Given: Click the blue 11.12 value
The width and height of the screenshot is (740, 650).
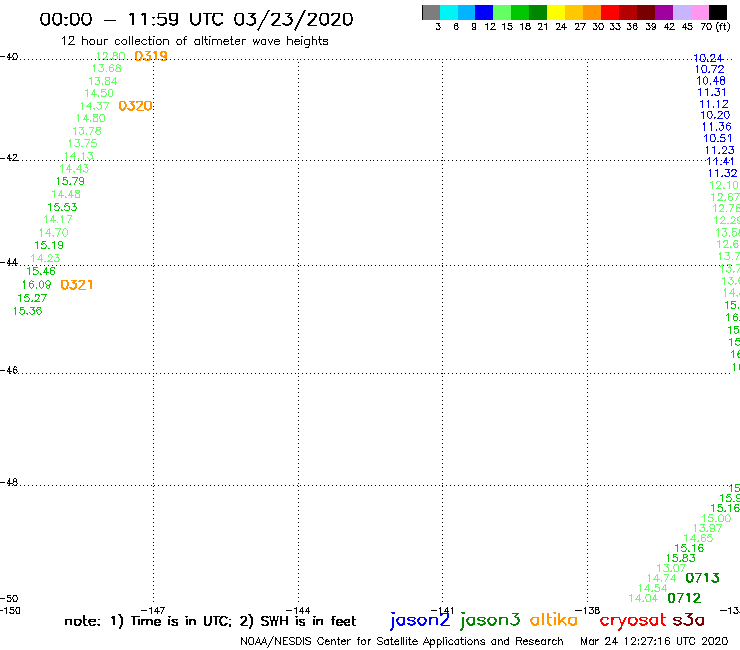Looking at the screenshot, I should [x=714, y=104].
